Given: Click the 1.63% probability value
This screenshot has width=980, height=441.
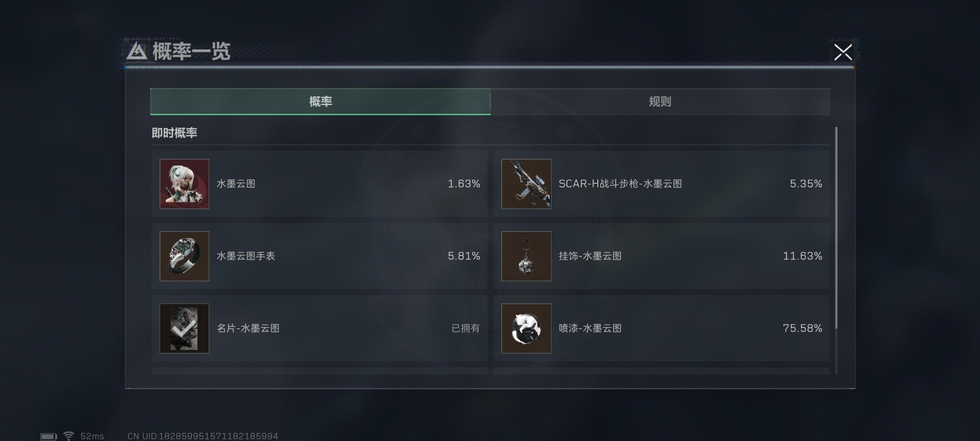Looking at the screenshot, I should [x=464, y=184].
